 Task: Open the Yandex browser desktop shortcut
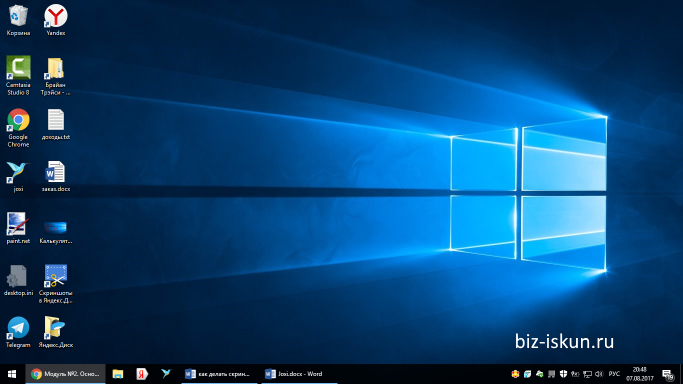56,20
